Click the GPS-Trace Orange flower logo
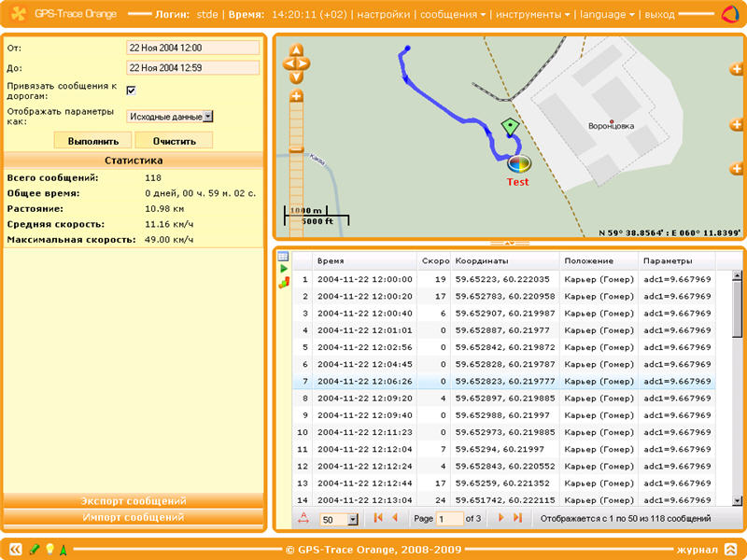This screenshot has width=747, height=560. click(19, 13)
